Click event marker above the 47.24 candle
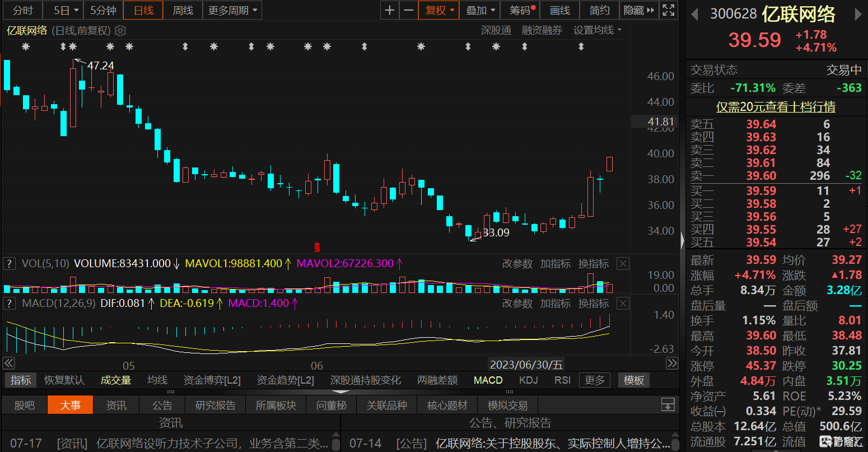 click(x=73, y=47)
